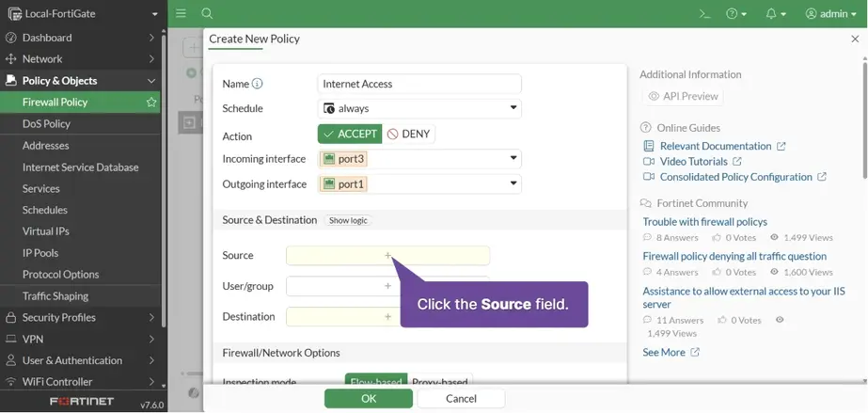Open Consolidated Policy Configuration link
Screen dimensions: 868x413
735,177
